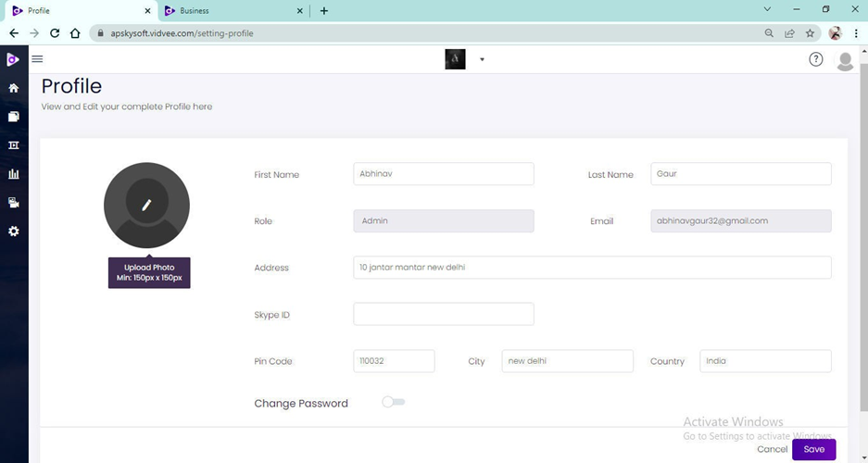Expand the workspace dropdown arrow in the header
This screenshot has width=868, height=463.
tap(482, 59)
